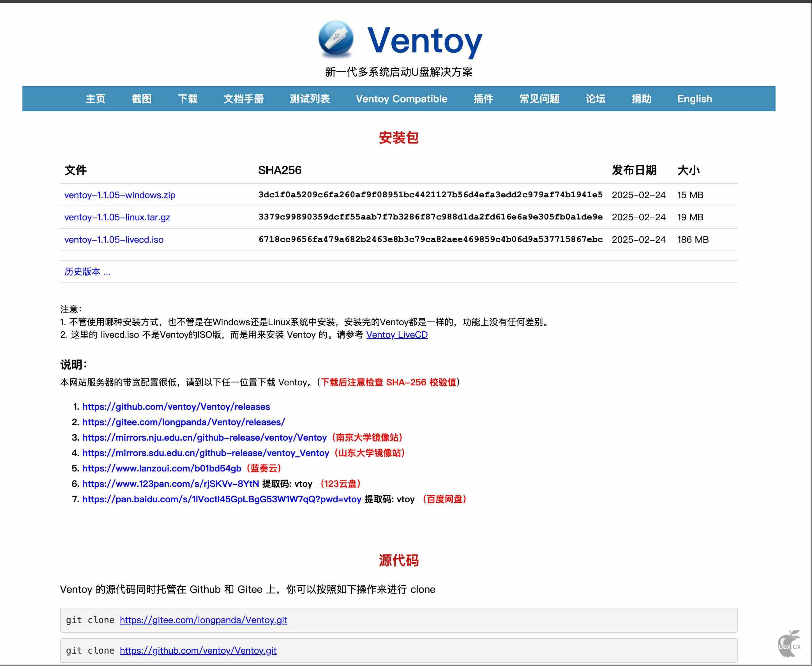Open the 历史版本 link
812x666 pixels.
tap(87, 272)
